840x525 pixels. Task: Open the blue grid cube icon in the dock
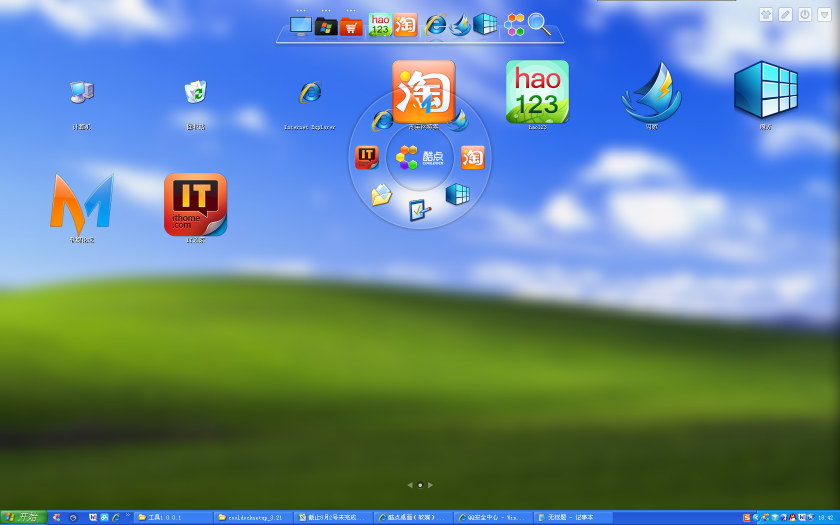tap(485, 24)
